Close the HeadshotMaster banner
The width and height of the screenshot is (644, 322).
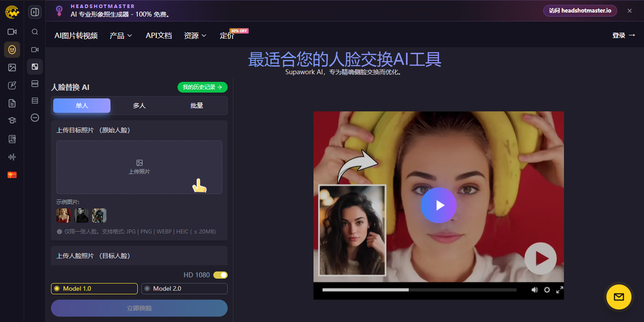click(x=630, y=11)
